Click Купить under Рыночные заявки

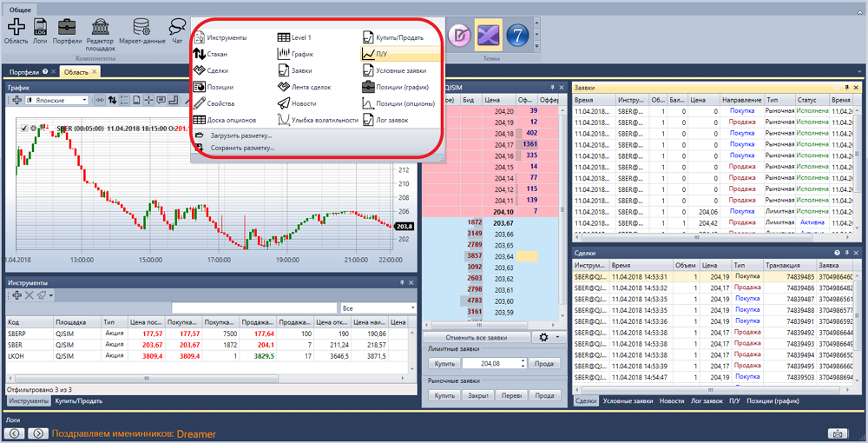444,395
